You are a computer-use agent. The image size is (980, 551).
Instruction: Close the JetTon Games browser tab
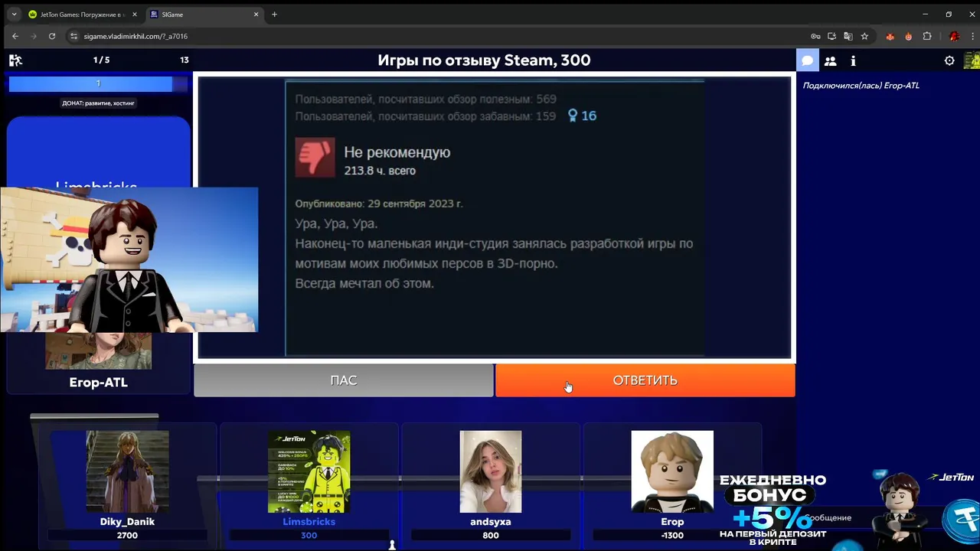(134, 15)
